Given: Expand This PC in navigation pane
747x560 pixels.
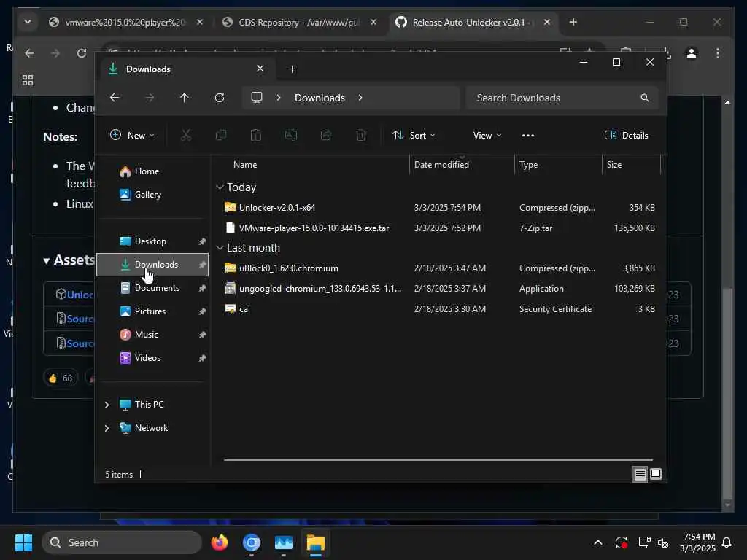Looking at the screenshot, I should pyautogui.click(x=107, y=404).
